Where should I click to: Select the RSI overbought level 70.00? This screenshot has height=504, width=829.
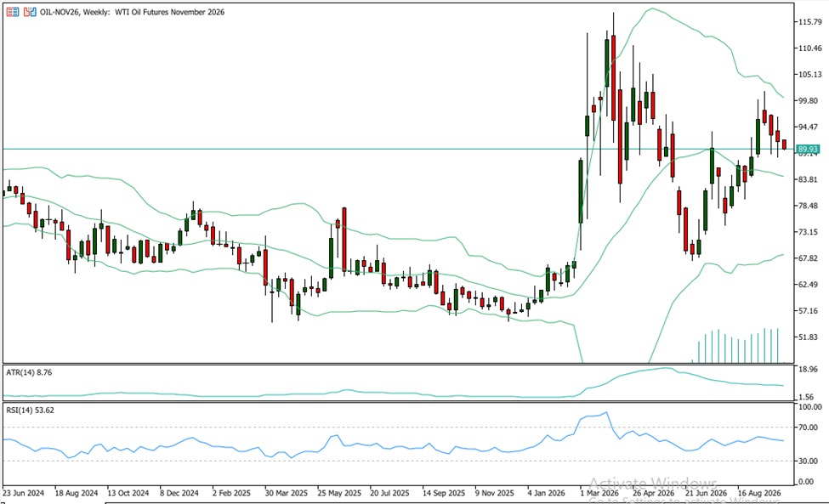810,428
